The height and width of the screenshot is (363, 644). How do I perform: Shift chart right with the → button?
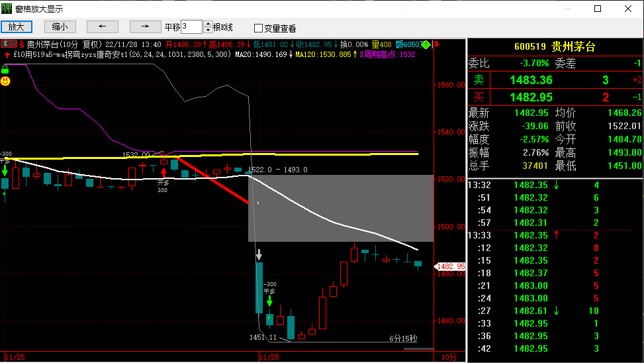pyautogui.click(x=145, y=27)
